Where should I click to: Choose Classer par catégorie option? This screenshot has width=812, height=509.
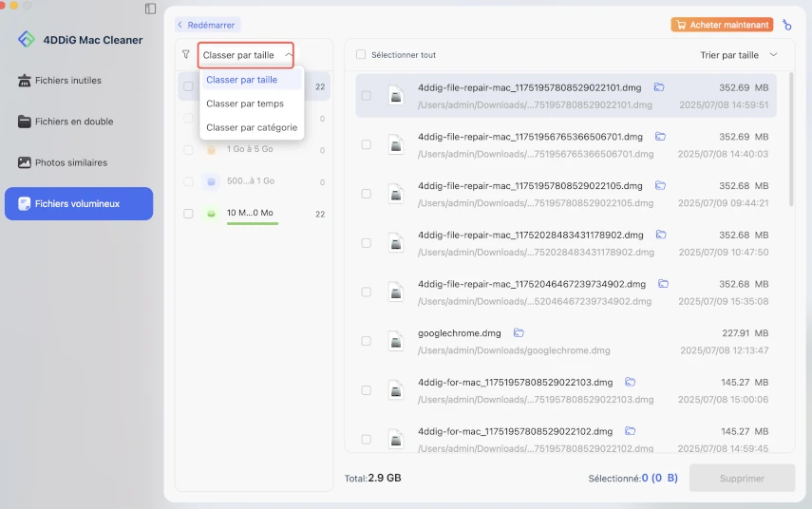[x=251, y=127]
